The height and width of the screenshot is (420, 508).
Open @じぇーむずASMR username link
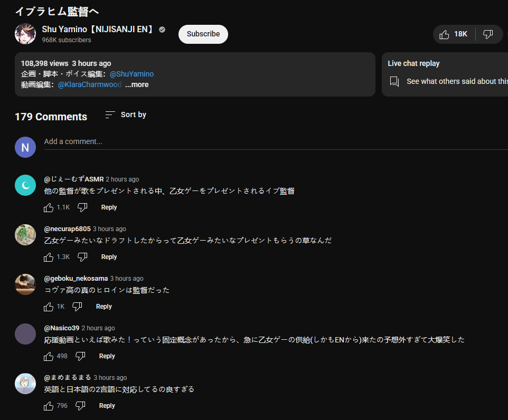(74, 179)
